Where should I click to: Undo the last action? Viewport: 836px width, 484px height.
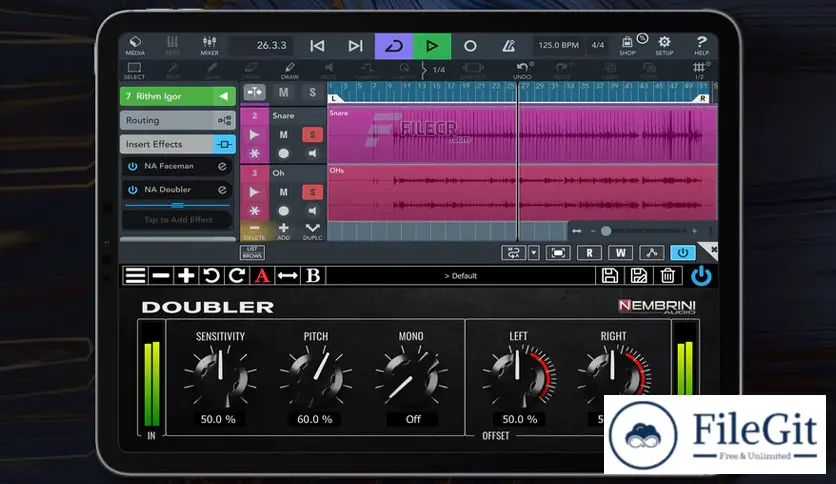(522, 70)
